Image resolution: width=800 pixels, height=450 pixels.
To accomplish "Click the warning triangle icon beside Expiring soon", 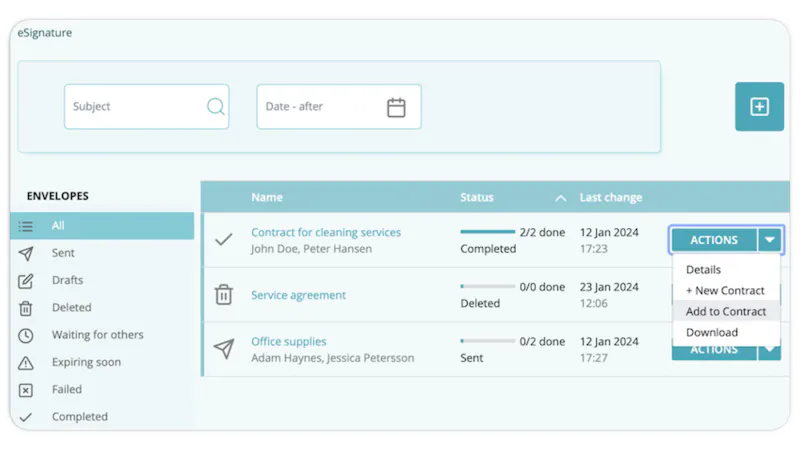I will click(x=26, y=363).
